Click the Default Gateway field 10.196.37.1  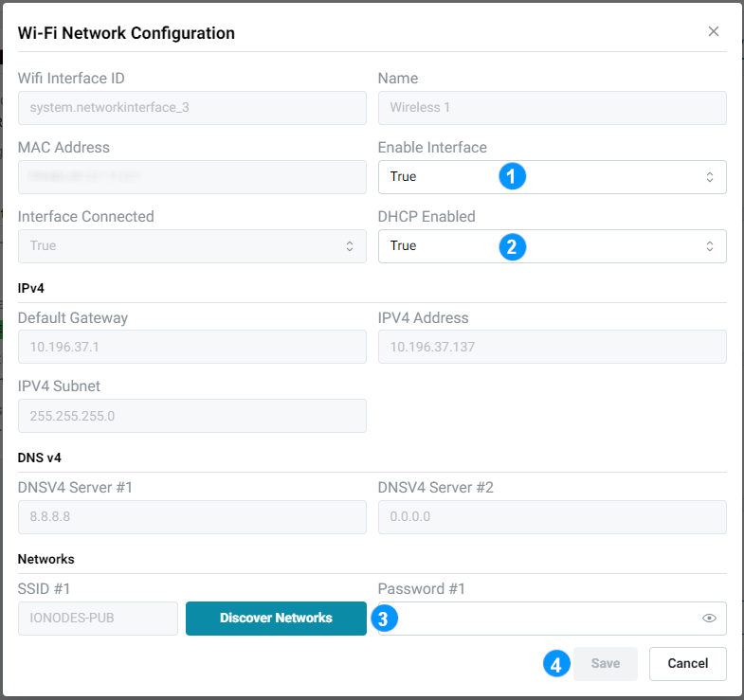(x=192, y=347)
